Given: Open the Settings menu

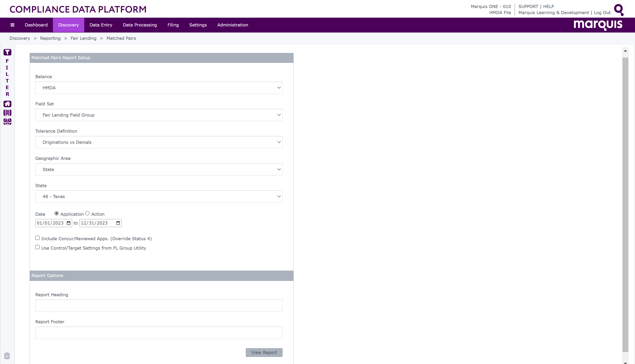Looking at the screenshot, I should (x=198, y=25).
